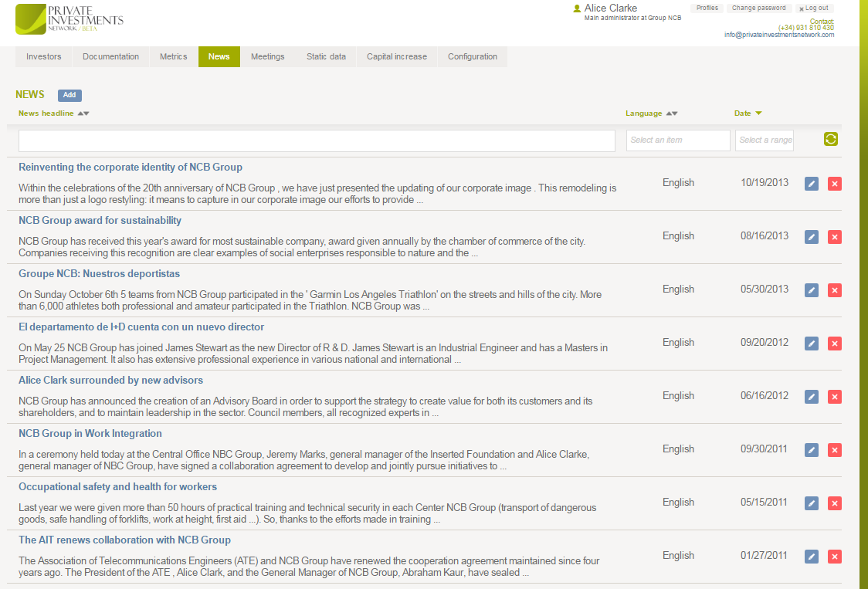The image size is (868, 589).
Task: Switch to the Investors tab
Action: click(43, 56)
